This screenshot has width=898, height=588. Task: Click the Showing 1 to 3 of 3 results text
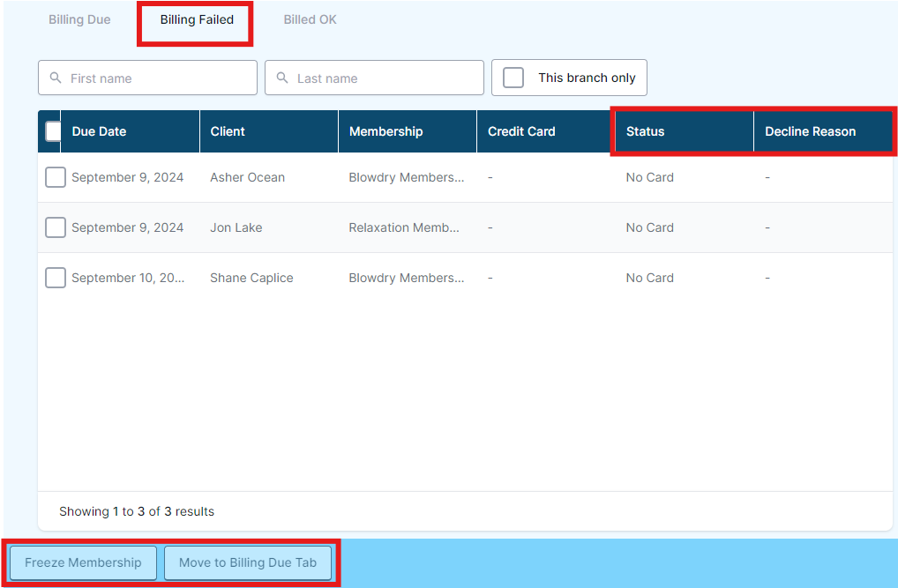(x=137, y=511)
